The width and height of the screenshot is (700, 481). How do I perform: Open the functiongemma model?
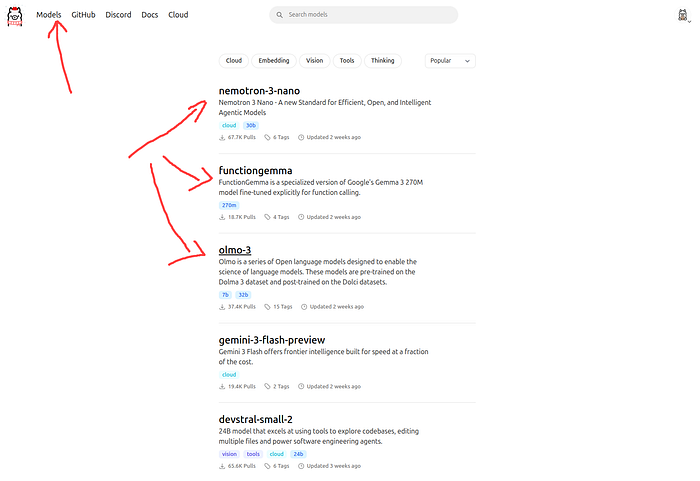pyautogui.click(x=255, y=171)
